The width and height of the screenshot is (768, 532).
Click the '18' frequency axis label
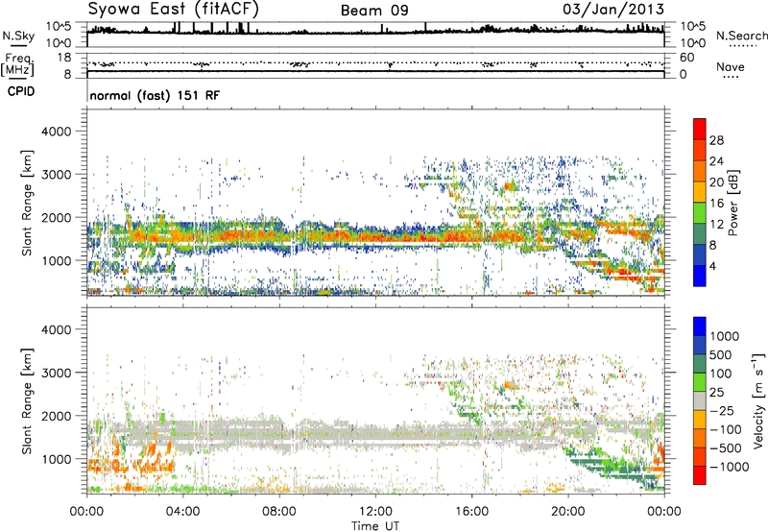(64, 58)
